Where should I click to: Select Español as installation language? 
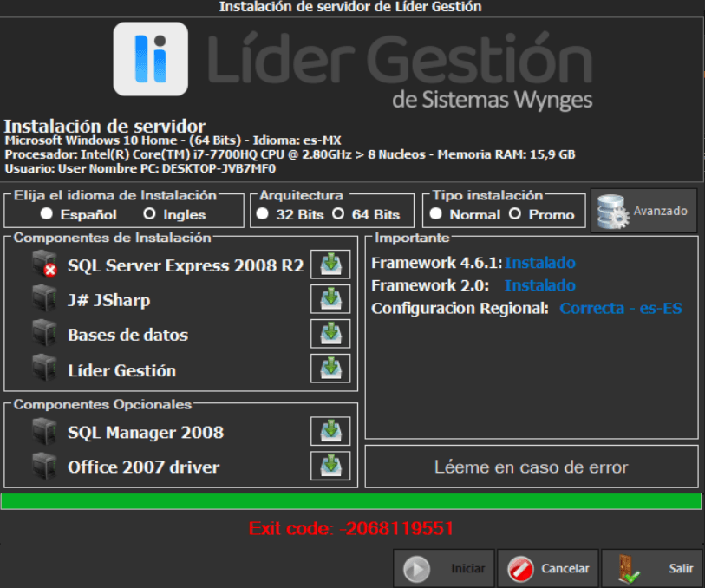point(46,214)
